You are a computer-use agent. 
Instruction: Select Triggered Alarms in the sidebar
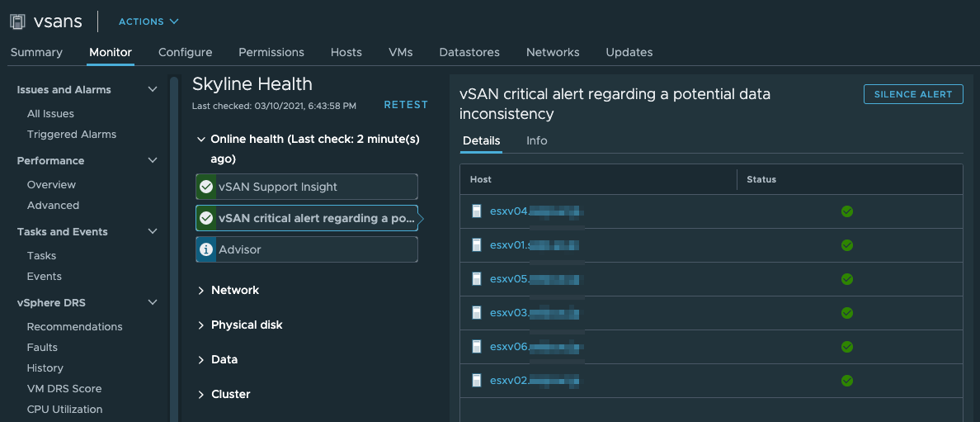click(x=72, y=135)
